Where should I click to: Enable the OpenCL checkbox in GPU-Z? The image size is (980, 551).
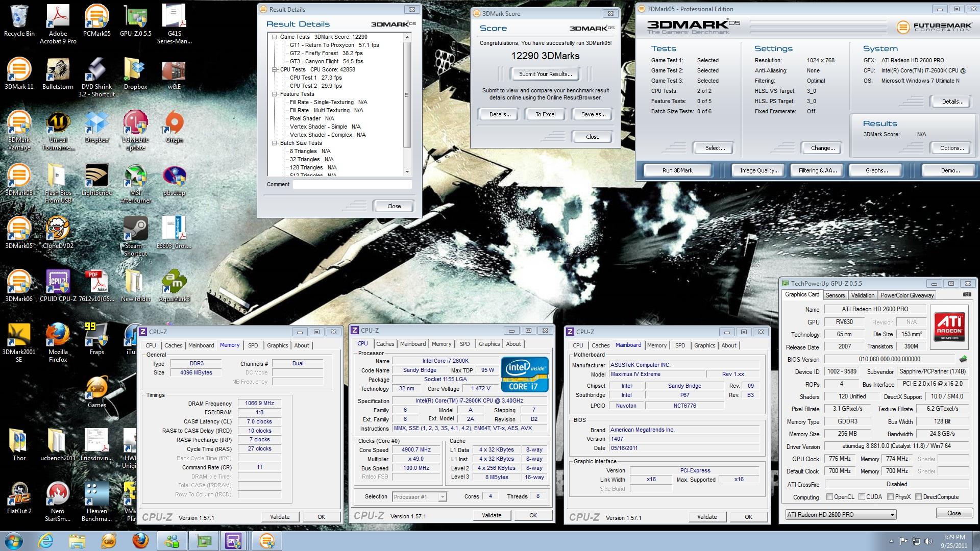click(x=829, y=497)
